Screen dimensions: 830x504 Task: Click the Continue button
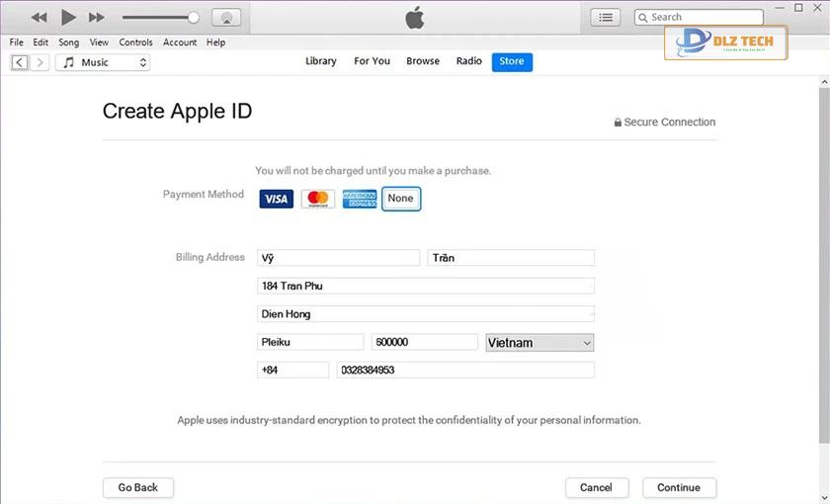tap(679, 487)
